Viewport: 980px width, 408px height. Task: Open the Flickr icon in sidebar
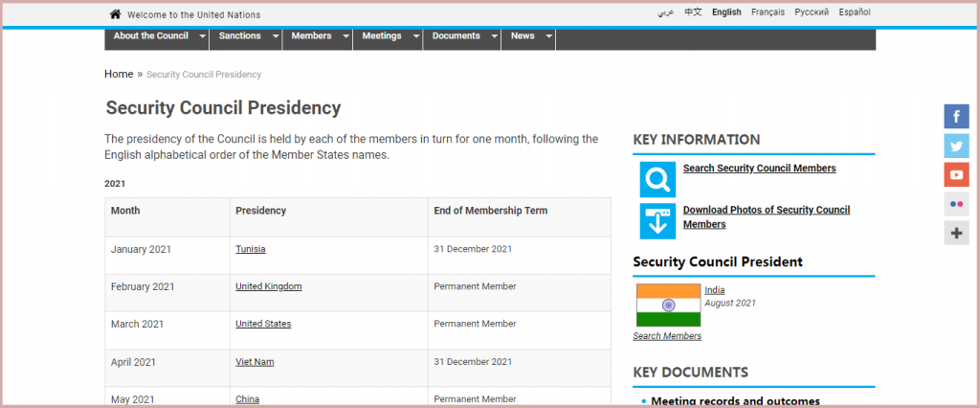click(956, 204)
